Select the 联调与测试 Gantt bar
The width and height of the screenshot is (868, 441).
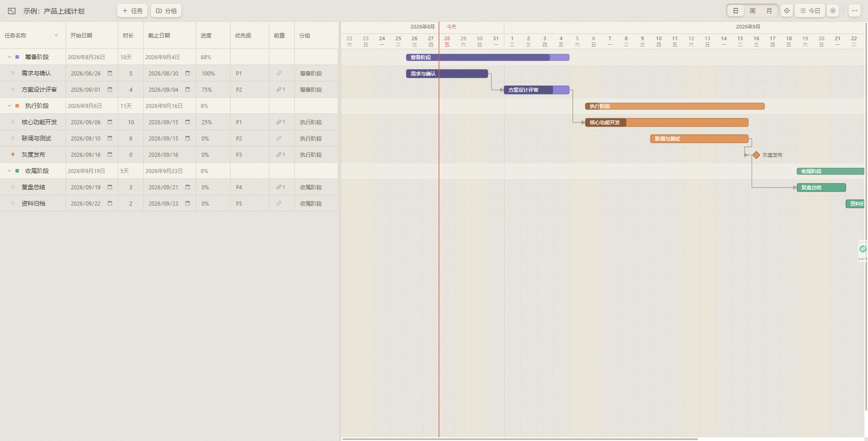click(699, 139)
